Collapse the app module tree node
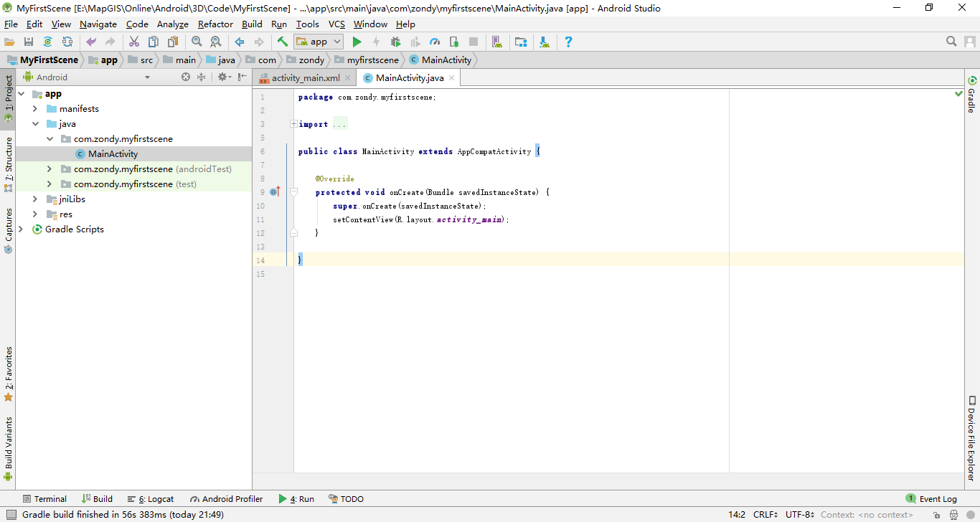Viewport: 980px width, 522px height. point(20,94)
